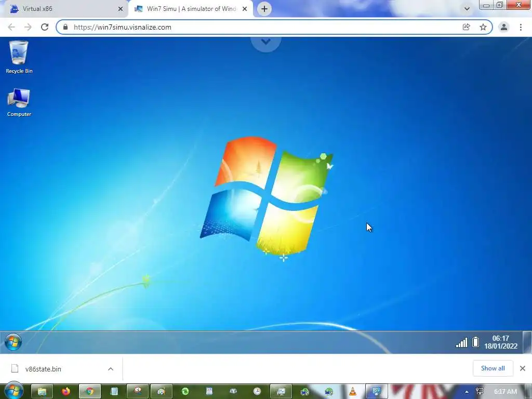
Task: Click the padlock site info icon
Action: [x=65, y=27]
